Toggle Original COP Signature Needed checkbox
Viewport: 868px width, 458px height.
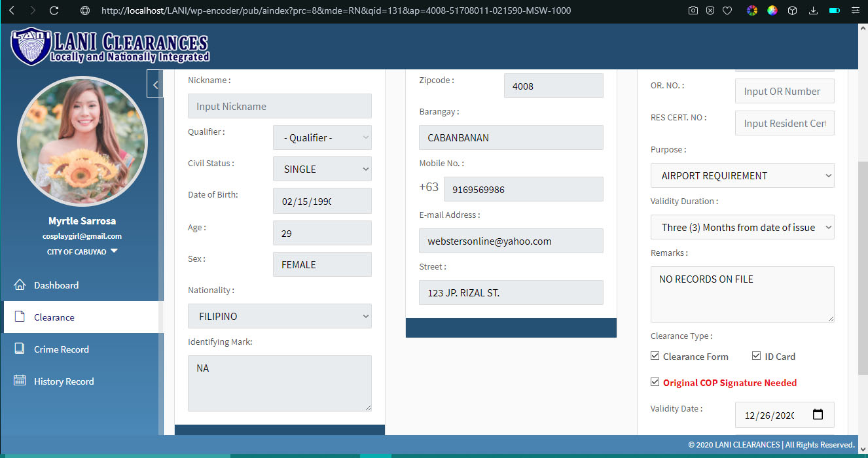click(x=655, y=382)
